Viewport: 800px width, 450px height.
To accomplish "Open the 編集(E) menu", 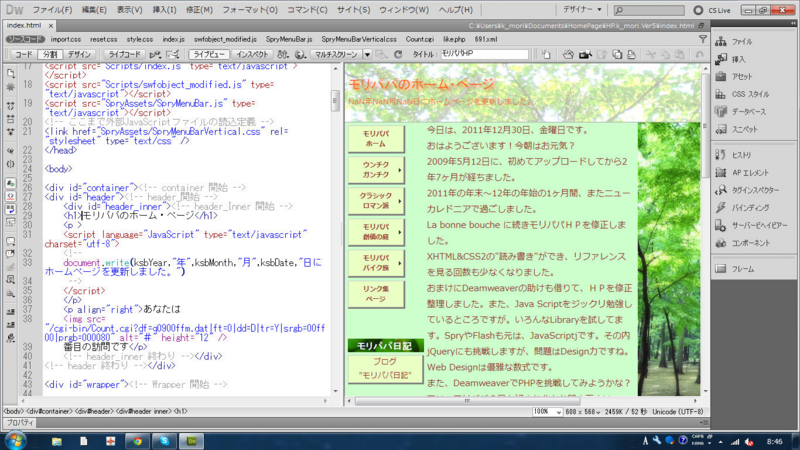I will [x=94, y=10].
